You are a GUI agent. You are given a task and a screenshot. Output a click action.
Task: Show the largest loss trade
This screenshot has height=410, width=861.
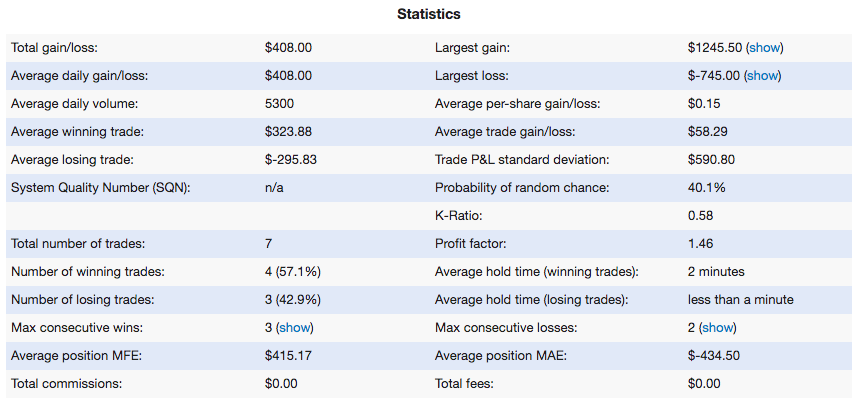[x=762, y=76]
